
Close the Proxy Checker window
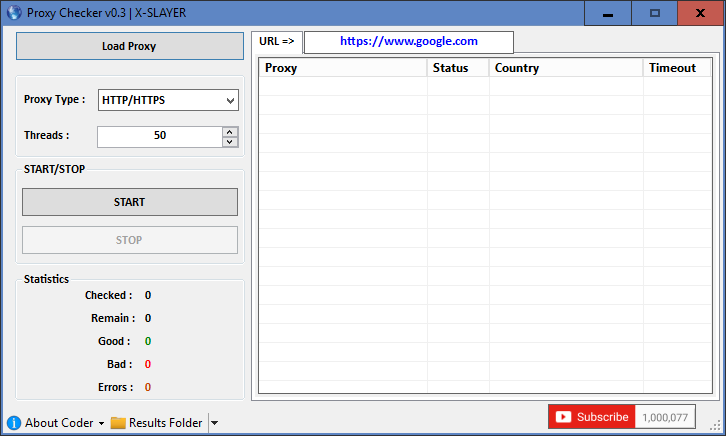pos(701,13)
